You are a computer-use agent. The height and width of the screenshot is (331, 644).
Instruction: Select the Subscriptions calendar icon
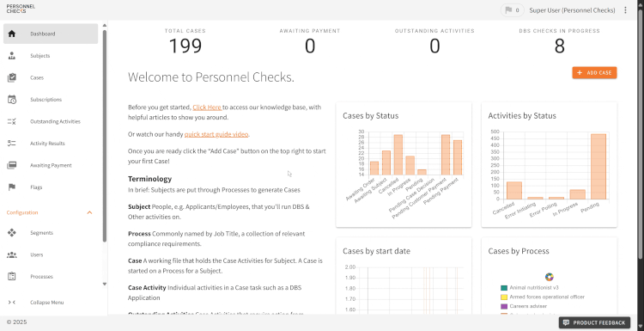(11, 100)
